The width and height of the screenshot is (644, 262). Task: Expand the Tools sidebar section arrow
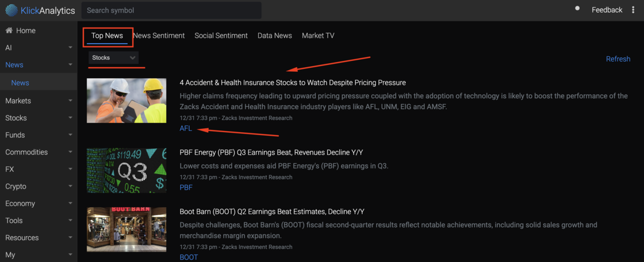pyautogui.click(x=70, y=221)
